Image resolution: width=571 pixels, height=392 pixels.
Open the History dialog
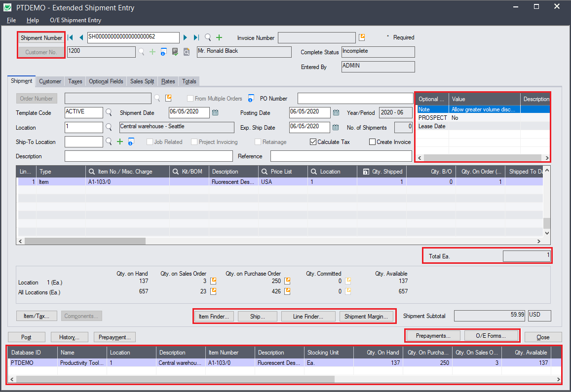point(69,337)
